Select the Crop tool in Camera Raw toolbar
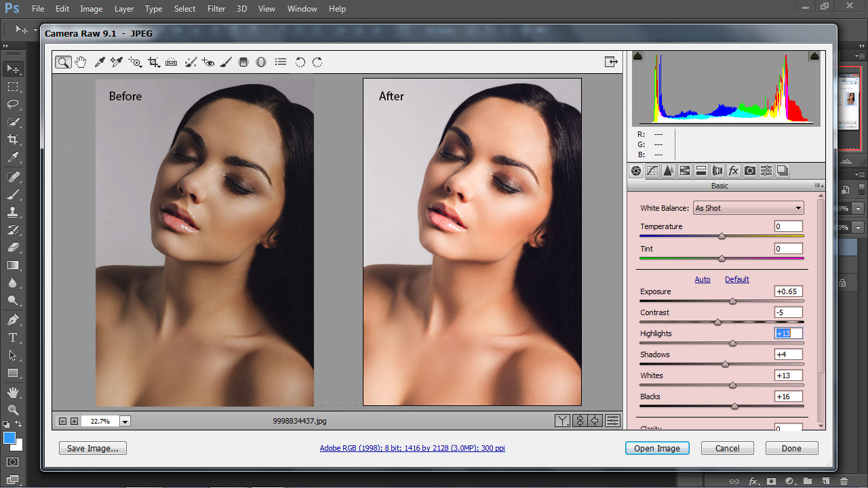The image size is (868, 488). [x=154, y=62]
